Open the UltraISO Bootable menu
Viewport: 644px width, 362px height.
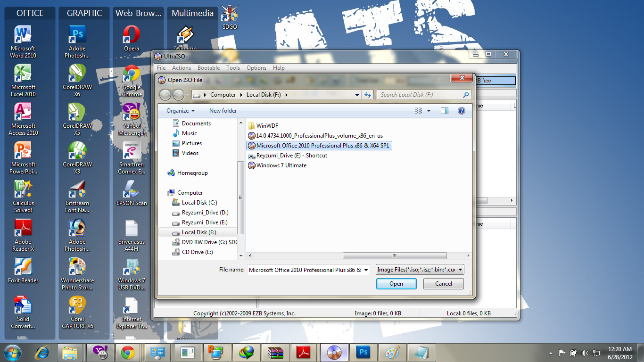208,68
